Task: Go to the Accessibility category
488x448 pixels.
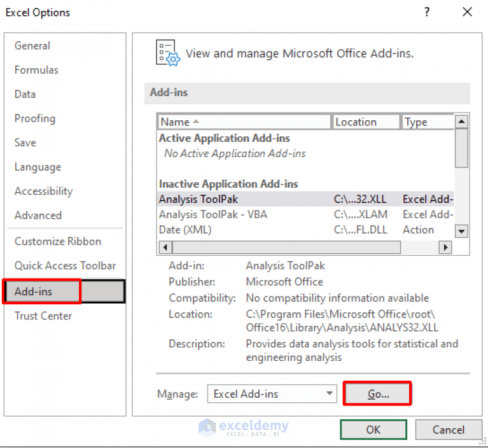Action: (43, 191)
